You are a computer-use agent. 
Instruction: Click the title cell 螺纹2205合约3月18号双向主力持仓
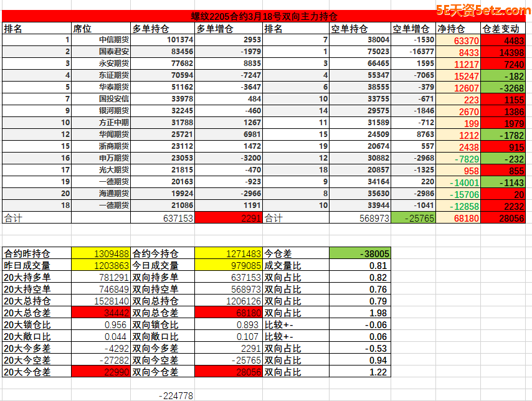point(264,17)
